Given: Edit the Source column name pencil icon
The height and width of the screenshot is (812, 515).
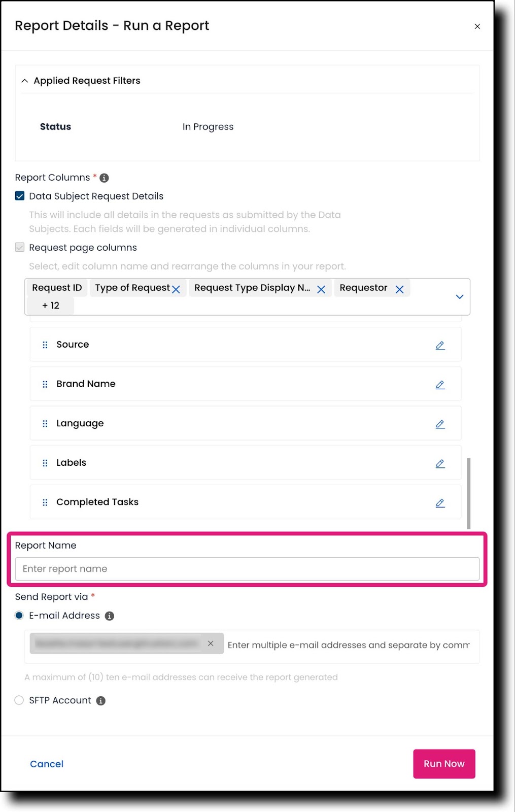Looking at the screenshot, I should coord(440,345).
